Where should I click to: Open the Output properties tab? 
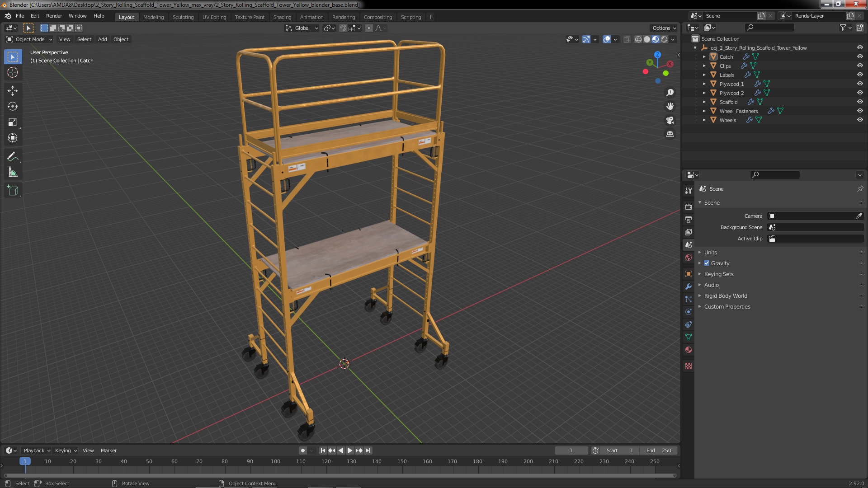[x=689, y=219]
